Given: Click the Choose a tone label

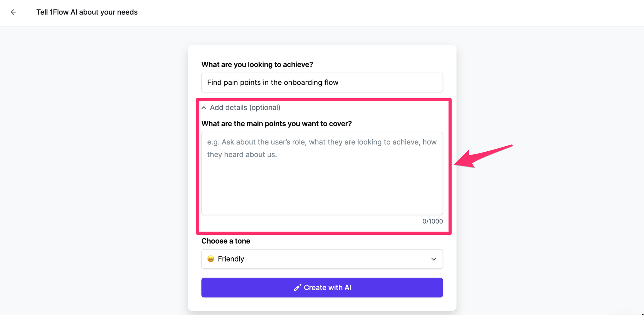Looking at the screenshot, I should (x=226, y=241).
